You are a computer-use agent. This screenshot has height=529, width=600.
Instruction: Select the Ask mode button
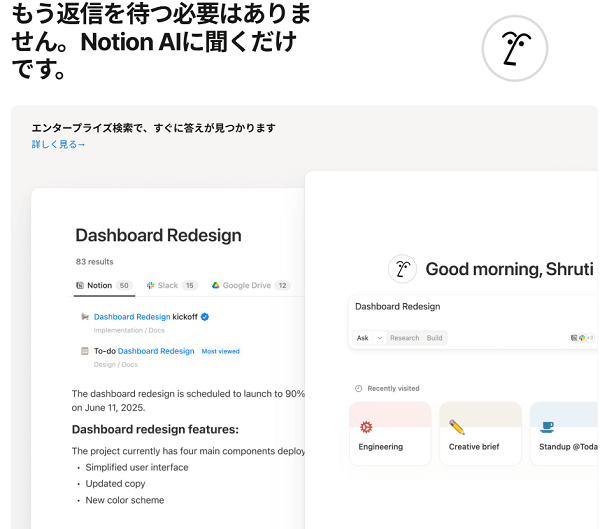(x=364, y=338)
